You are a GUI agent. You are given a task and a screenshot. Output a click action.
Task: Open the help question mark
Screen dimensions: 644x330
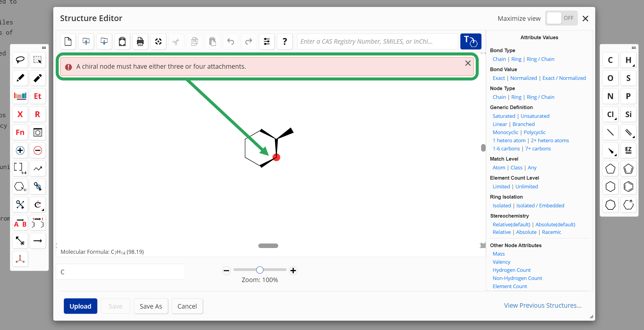point(285,41)
